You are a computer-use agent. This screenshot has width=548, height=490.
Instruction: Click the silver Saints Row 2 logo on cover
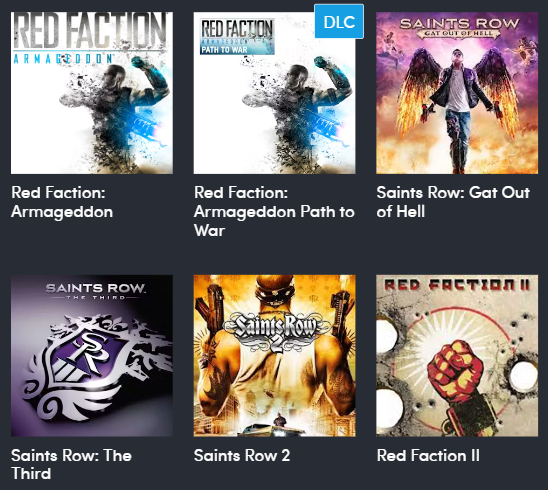[x=276, y=331]
